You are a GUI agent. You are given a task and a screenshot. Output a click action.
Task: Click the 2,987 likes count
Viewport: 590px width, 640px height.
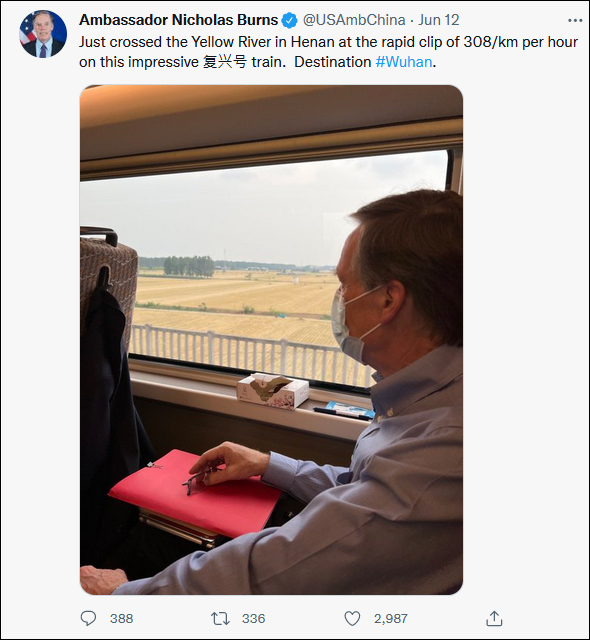pos(390,619)
